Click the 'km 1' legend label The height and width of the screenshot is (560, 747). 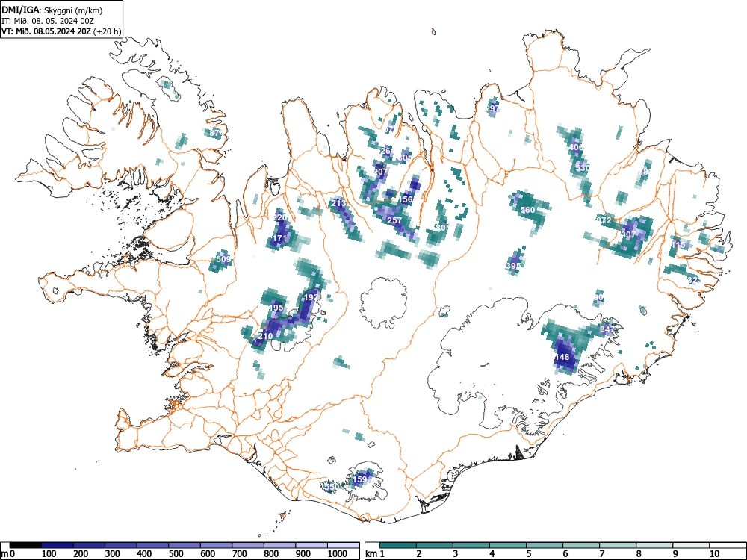pos(375,554)
